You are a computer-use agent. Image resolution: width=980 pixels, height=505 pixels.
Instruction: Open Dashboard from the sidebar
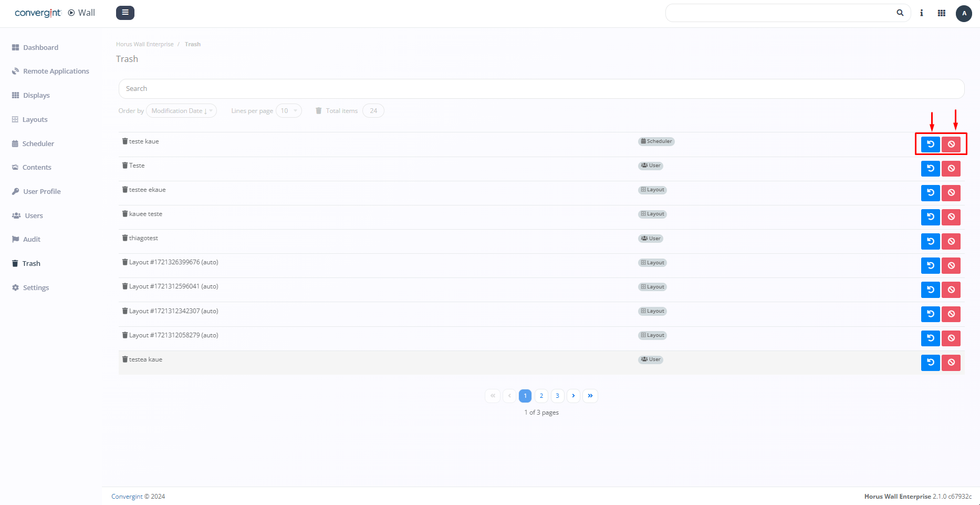(40, 47)
